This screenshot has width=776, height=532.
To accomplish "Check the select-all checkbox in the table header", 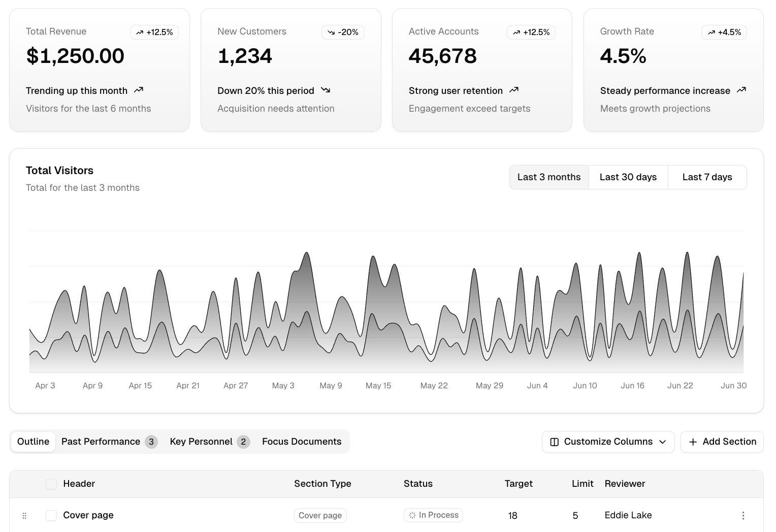I will [51, 484].
